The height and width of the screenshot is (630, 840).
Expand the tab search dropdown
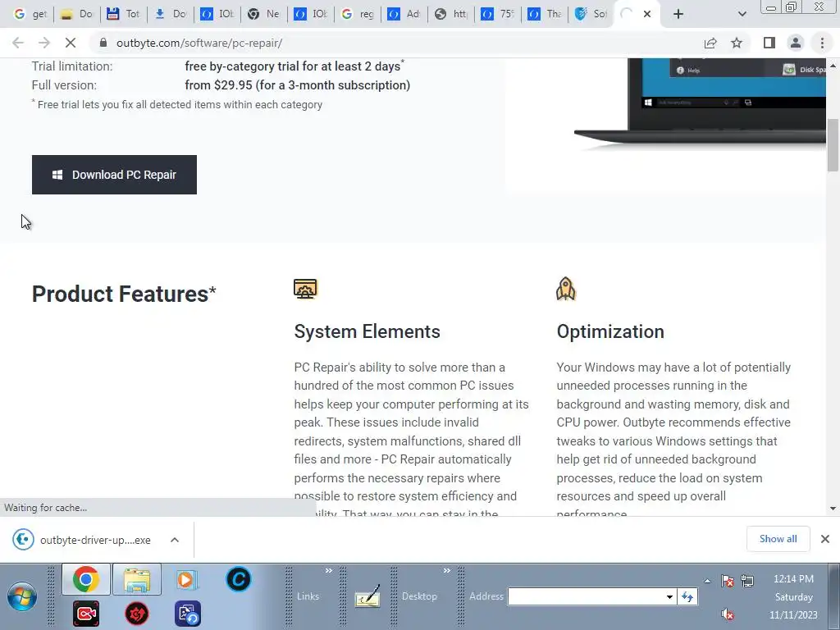742,15
